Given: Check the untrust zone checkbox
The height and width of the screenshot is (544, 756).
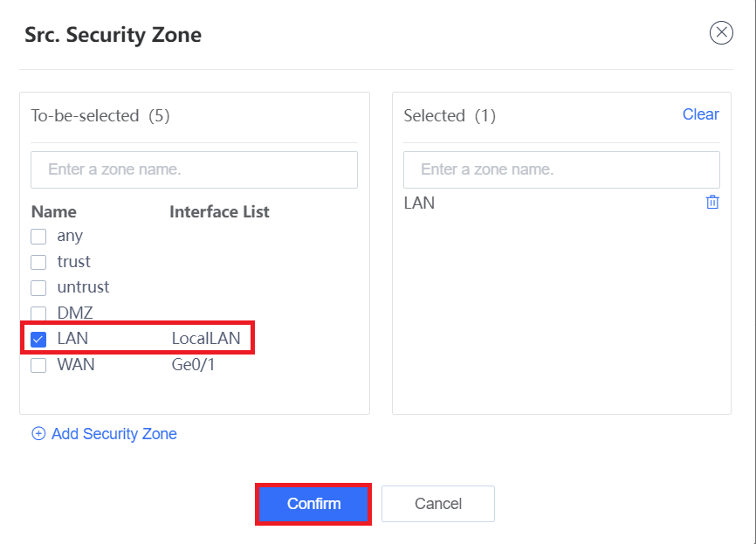Looking at the screenshot, I should click(38, 288).
